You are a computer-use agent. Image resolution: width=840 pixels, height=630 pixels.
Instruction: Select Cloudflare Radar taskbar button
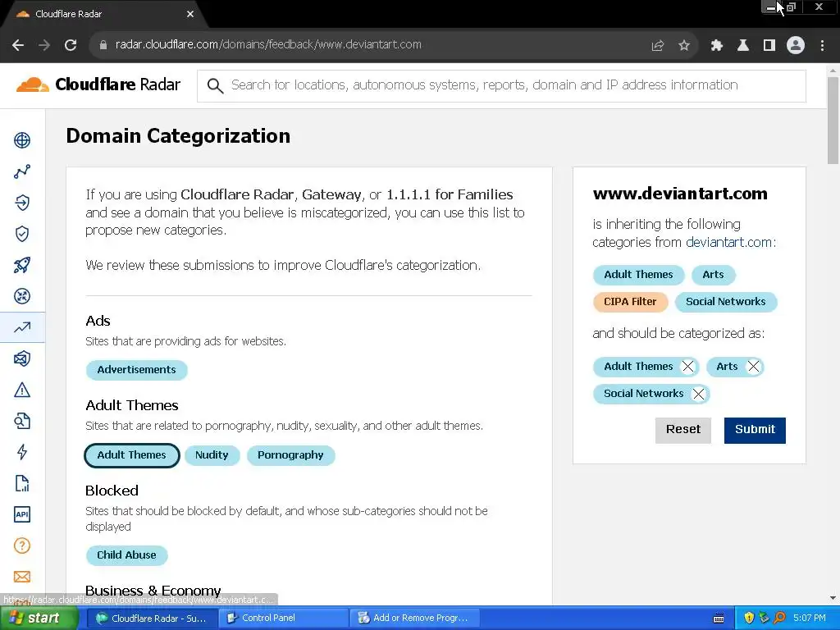click(x=152, y=618)
